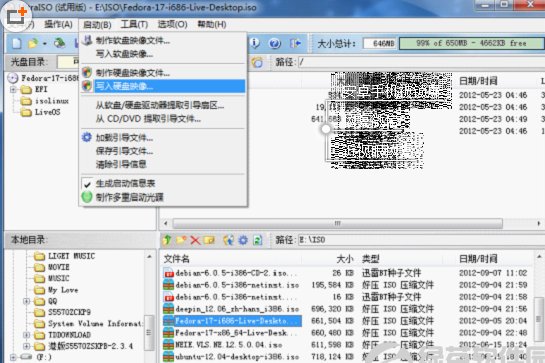Open the 选项(O) menu
The height and width of the screenshot is (363, 545).
tap(173, 24)
